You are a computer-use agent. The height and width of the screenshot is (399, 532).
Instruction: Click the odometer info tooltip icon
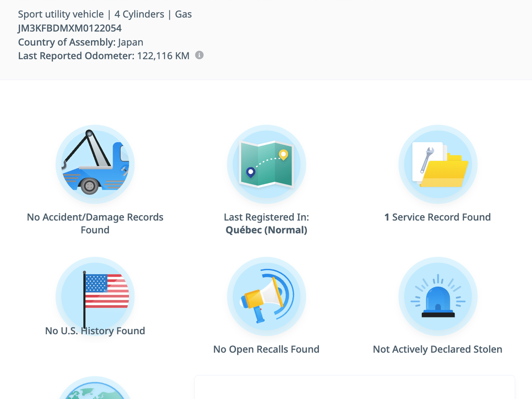point(199,55)
